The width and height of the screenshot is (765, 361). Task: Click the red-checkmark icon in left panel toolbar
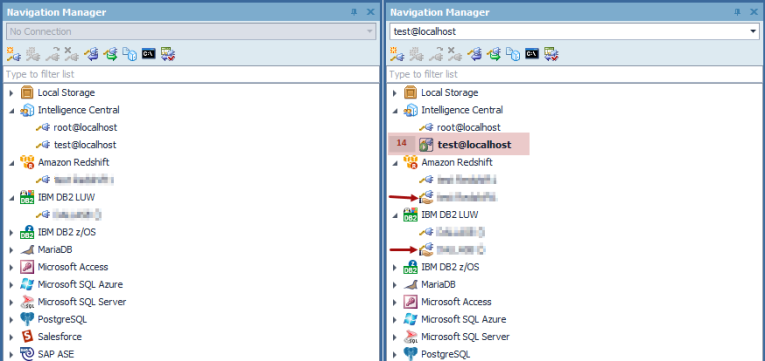168,54
